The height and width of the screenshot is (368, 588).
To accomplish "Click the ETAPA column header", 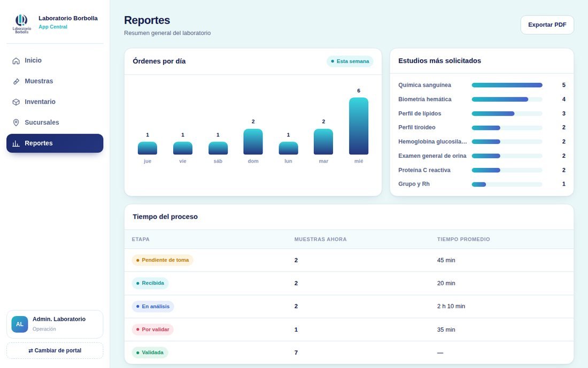I will (141, 239).
